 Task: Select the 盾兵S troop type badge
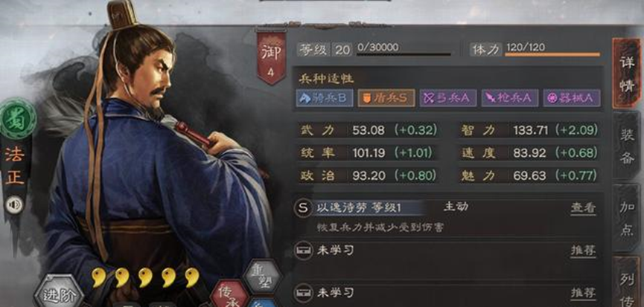386,98
